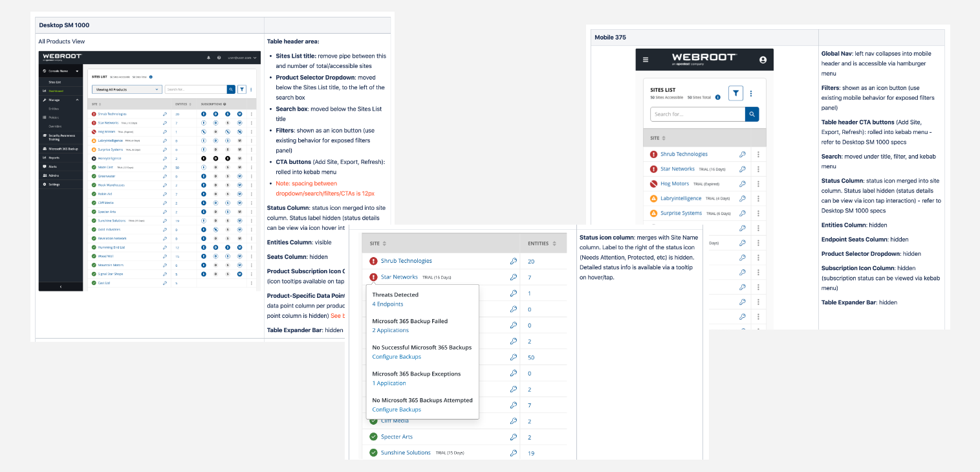The width and height of the screenshot is (980, 472).
Task: Click notification bell in desktop mockup header
Action: [208, 58]
